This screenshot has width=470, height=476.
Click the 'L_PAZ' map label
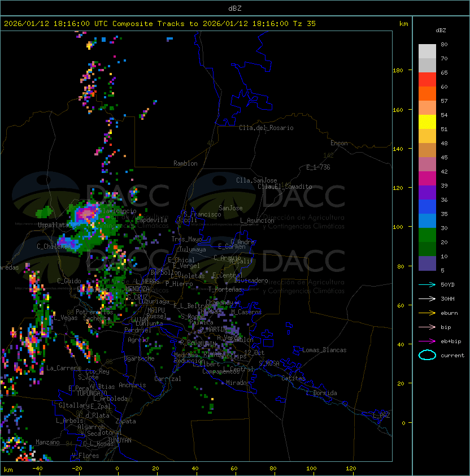click(x=381, y=416)
